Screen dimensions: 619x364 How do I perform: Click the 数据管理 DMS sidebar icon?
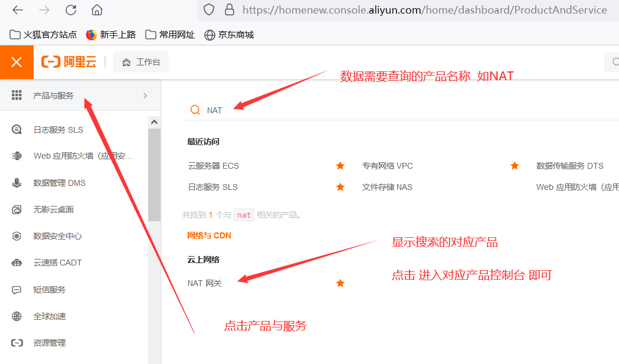pyautogui.click(x=17, y=183)
